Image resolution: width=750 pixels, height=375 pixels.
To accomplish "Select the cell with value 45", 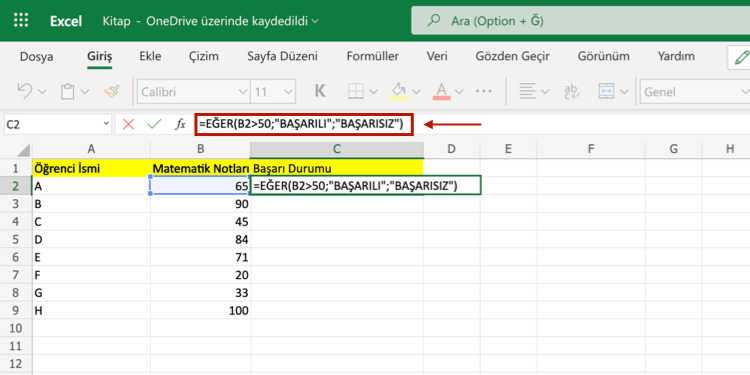I will click(x=200, y=222).
